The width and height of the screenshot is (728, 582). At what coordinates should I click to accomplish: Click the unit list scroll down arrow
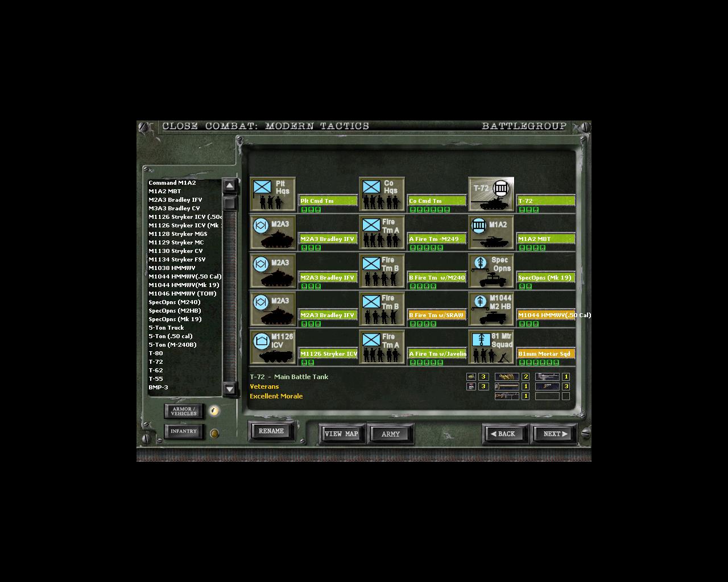230,389
